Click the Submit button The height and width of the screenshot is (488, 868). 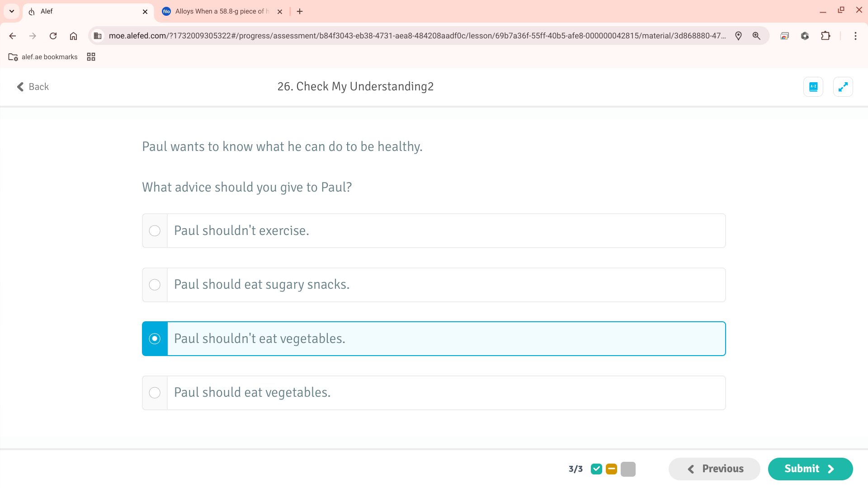(810, 469)
